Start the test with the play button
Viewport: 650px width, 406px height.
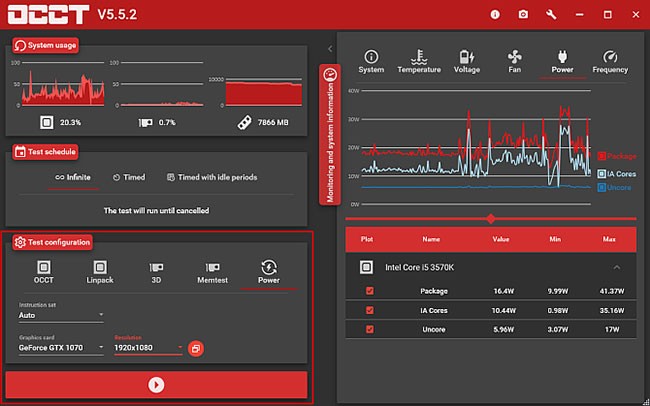point(156,385)
